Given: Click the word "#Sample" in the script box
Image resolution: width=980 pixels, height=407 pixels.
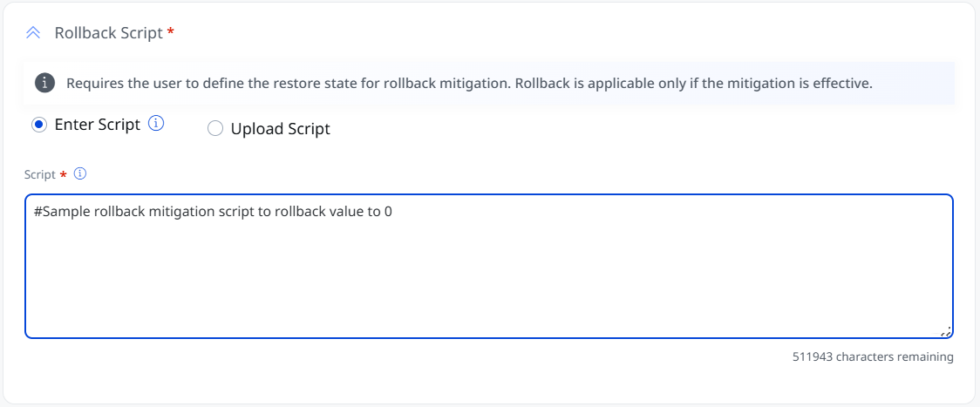Looking at the screenshot, I should click(x=62, y=212).
